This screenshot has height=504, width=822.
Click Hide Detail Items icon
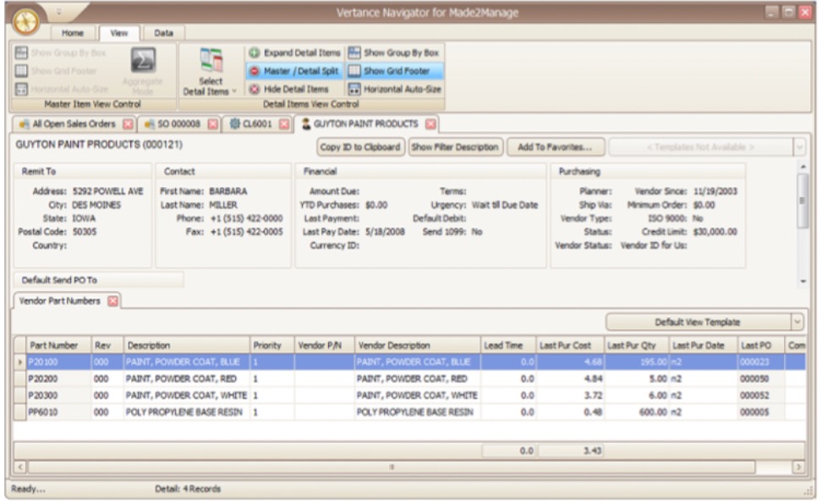tap(254, 89)
